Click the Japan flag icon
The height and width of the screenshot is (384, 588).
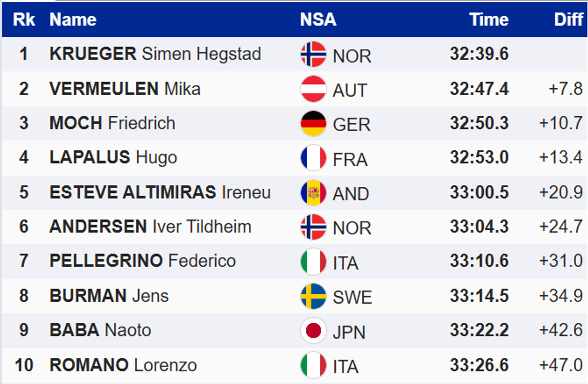[x=313, y=331]
